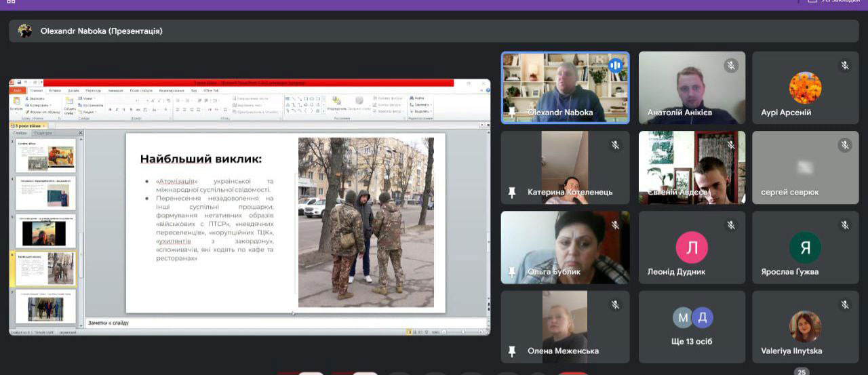Toggle muted mic on Valeriya Ilnytska tile

[845, 304]
